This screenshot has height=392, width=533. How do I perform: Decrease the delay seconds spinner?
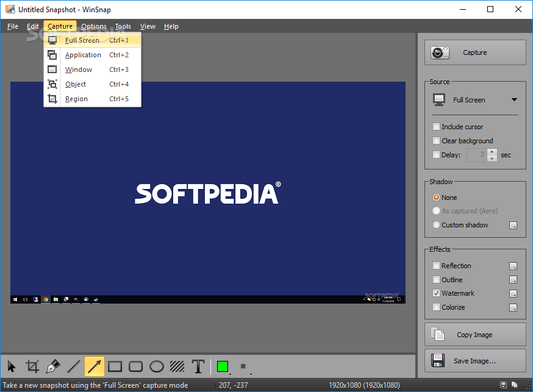coord(492,159)
